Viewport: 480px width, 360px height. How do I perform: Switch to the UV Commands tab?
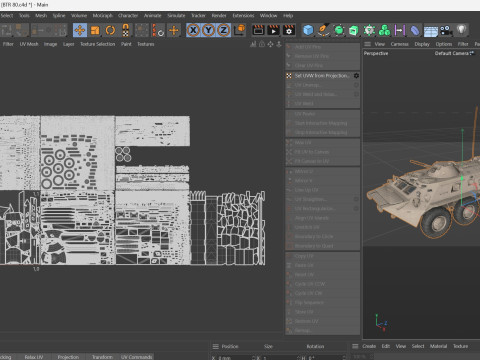[137, 357]
